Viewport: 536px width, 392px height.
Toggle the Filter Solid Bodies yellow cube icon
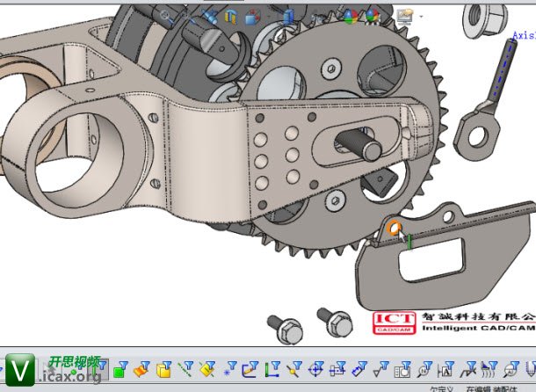[163, 370]
